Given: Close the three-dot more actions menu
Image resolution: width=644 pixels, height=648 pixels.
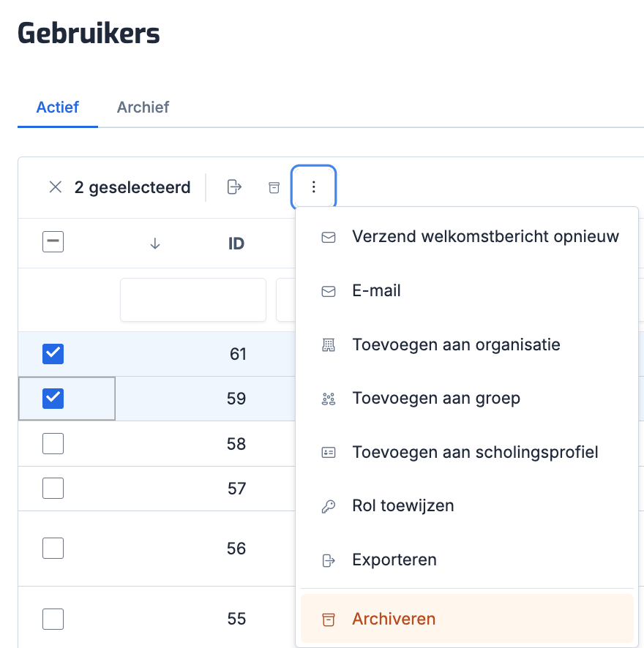Looking at the screenshot, I should [x=314, y=187].
